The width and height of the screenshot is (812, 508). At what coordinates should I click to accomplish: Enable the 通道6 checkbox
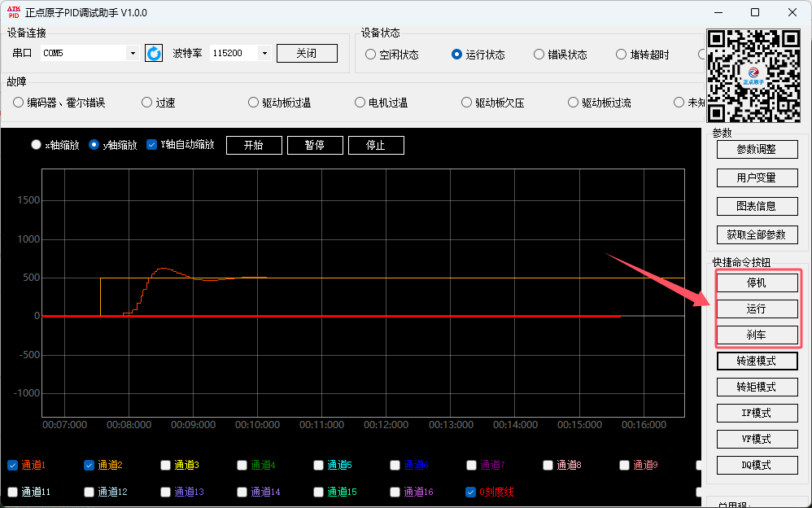(395, 465)
